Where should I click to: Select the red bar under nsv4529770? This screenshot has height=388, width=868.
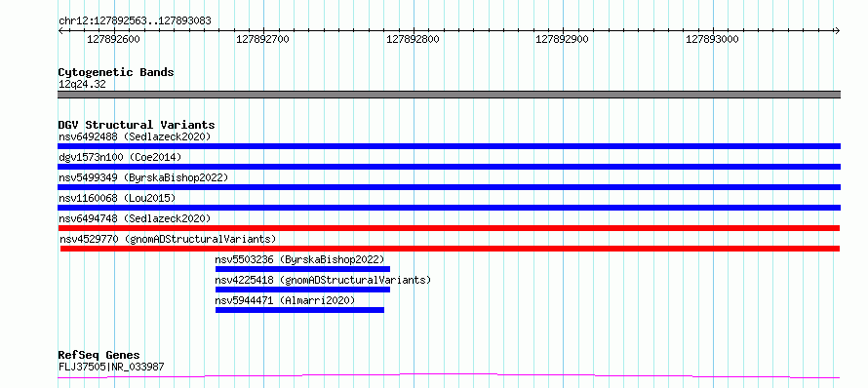point(450,249)
